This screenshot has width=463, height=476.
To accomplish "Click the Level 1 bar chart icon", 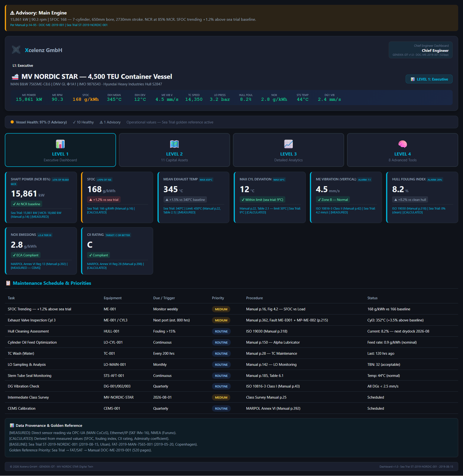I will (60, 144).
